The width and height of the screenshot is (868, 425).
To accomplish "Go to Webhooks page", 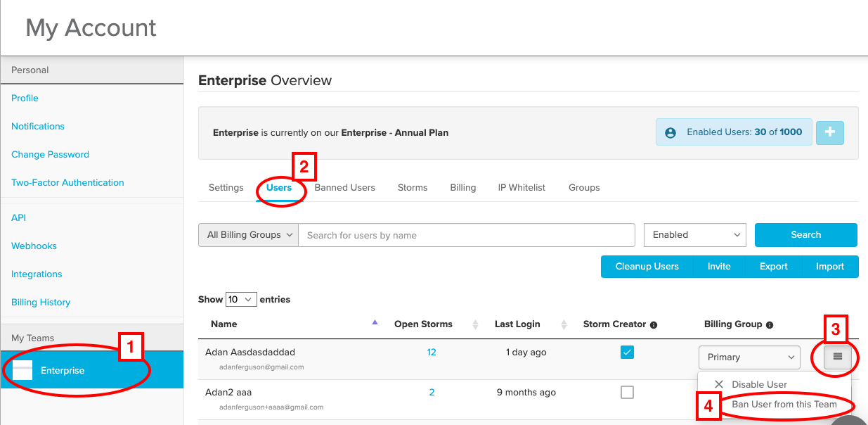I will tap(34, 246).
